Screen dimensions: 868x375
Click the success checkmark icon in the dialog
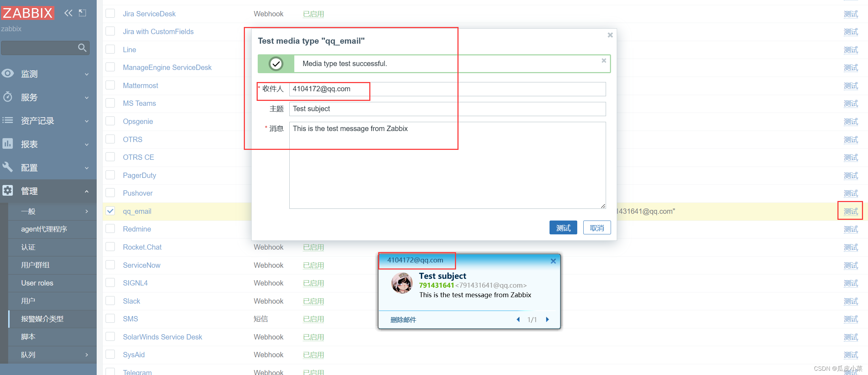click(276, 64)
